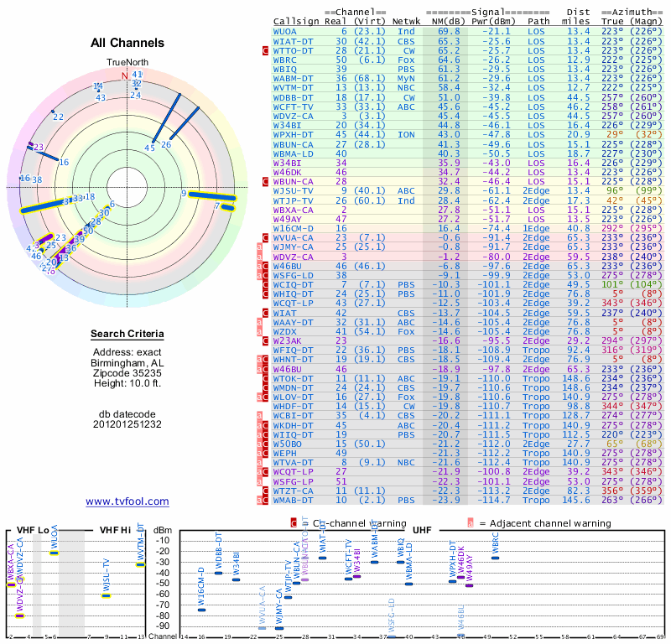Click the TrueNorth label above the radar
671x644 pixels.
pyautogui.click(x=127, y=63)
